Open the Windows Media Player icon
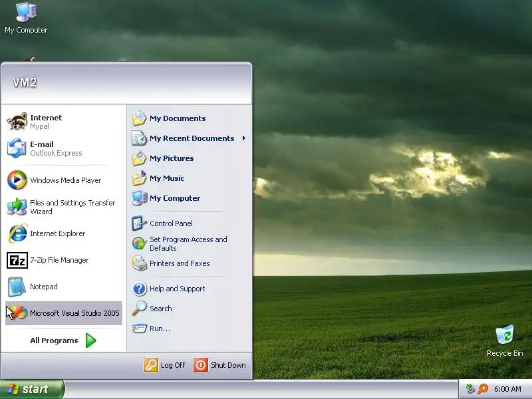The image size is (532, 399). [x=17, y=180]
